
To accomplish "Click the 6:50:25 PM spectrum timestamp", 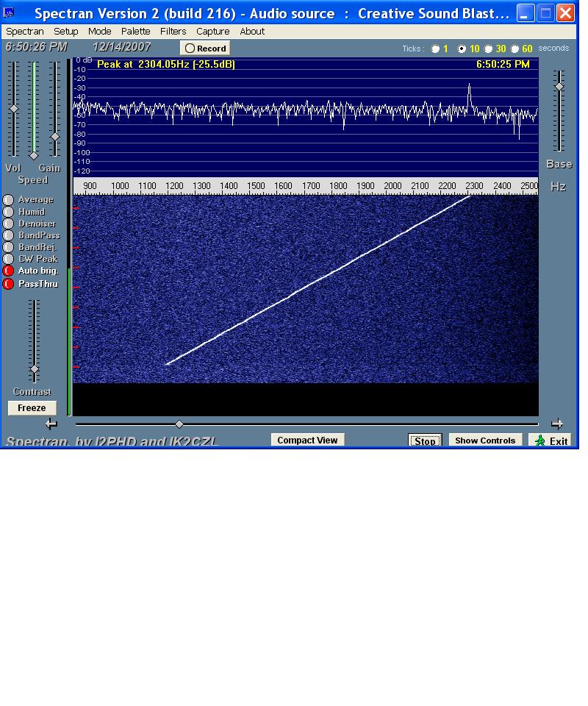I will 503,65.
